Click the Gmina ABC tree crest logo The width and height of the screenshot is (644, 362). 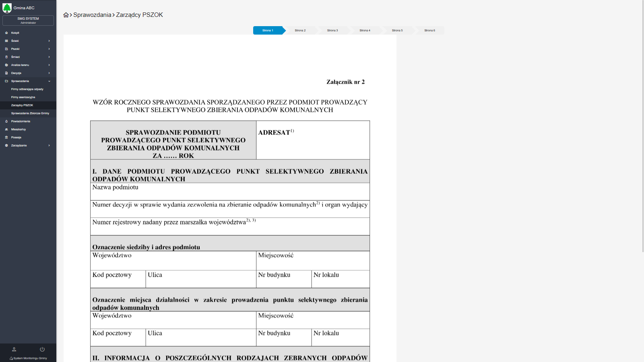(x=7, y=8)
